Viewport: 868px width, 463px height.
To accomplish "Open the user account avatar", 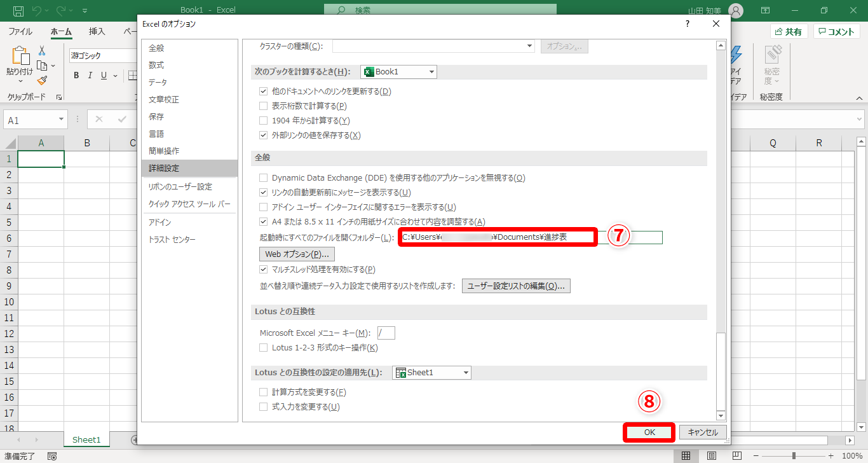I will (x=736, y=11).
